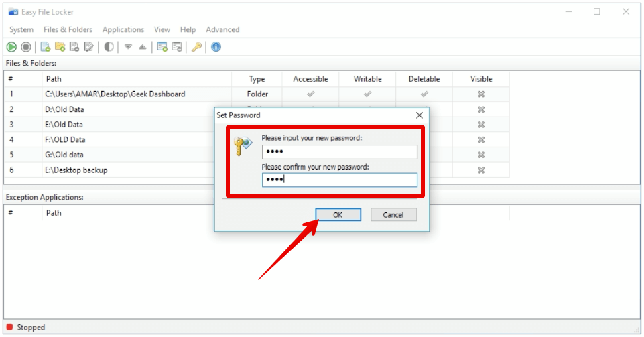The height and width of the screenshot is (337, 644).
Task: Click the Stopped status bar text
Action: click(31, 328)
